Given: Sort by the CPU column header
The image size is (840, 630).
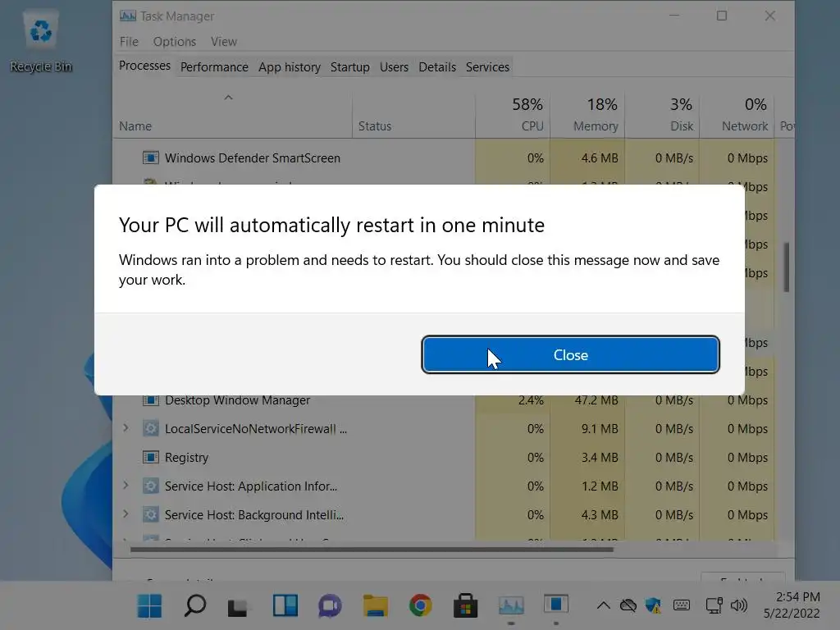Looking at the screenshot, I should 513,115.
